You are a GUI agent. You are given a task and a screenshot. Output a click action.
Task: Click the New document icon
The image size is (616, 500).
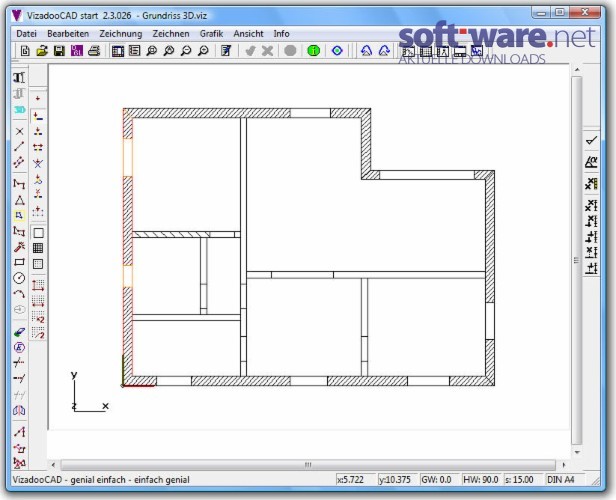25,51
